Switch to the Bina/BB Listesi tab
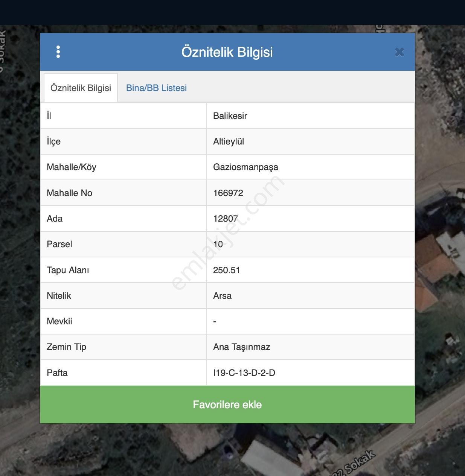465x476 pixels. (x=156, y=88)
